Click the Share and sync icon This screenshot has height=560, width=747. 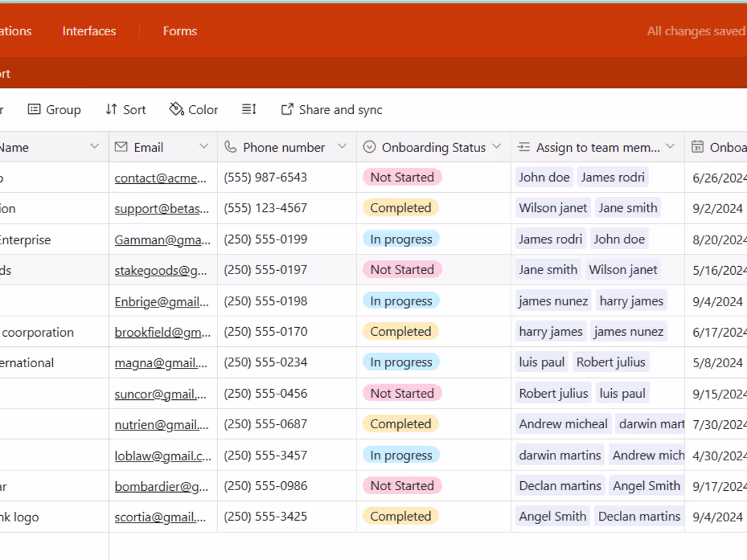pyautogui.click(x=287, y=109)
